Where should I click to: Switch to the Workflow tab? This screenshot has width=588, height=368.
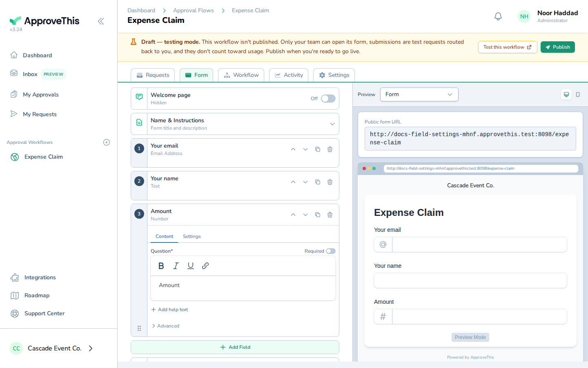point(241,75)
